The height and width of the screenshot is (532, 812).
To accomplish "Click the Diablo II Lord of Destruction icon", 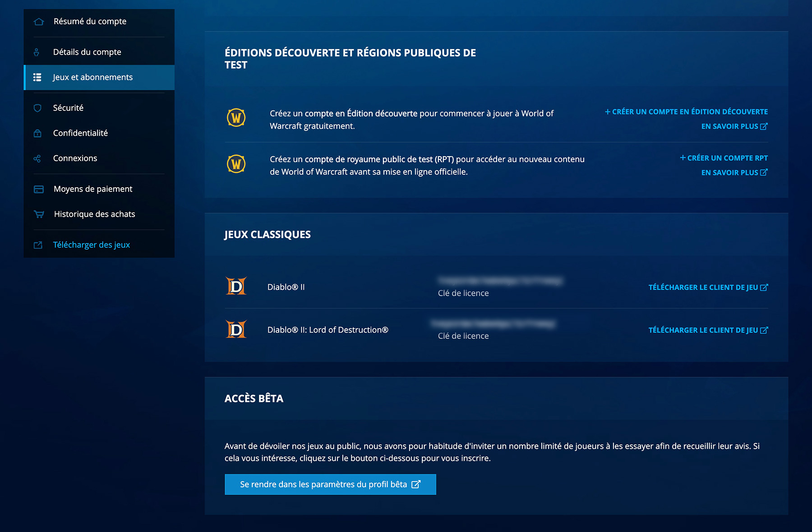I will tap(236, 329).
